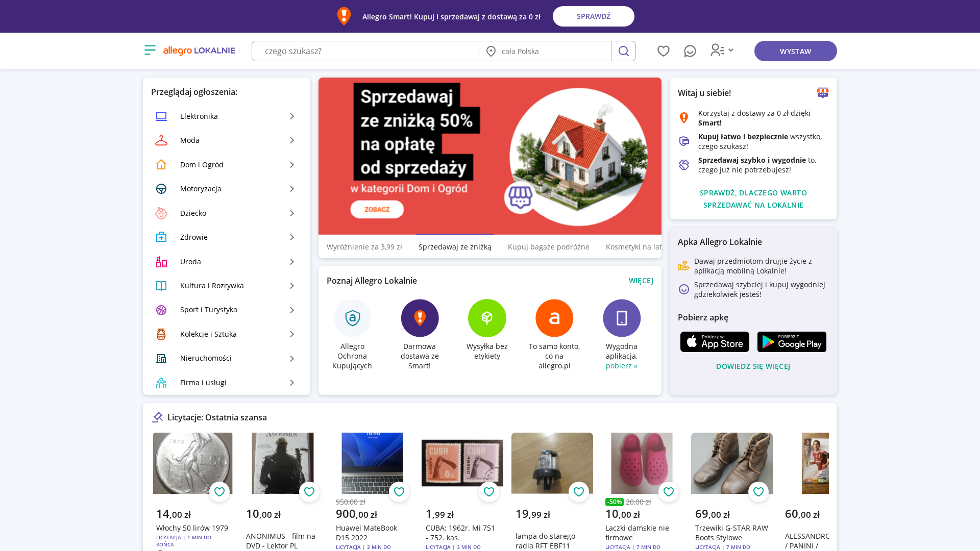Open the Włochy 50 lirów coin thumbnail

(x=192, y=463)
